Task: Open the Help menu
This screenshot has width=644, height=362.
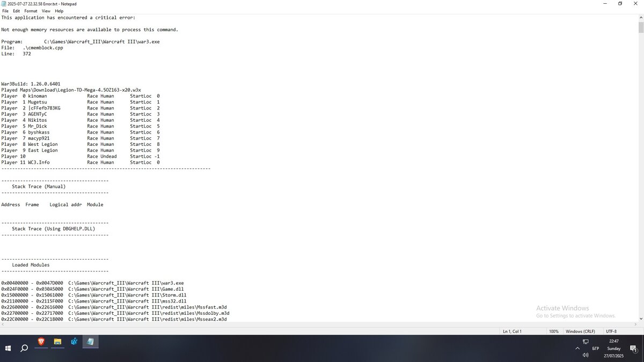Action: pyautogui.click(x=59, y=11)
